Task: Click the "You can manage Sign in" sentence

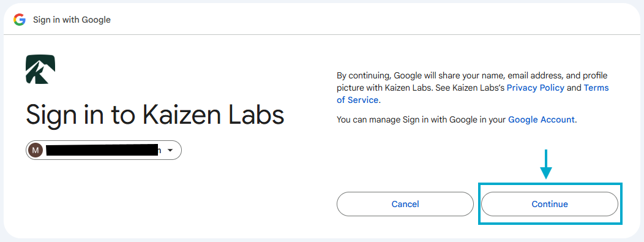Action: click(457, 119)
